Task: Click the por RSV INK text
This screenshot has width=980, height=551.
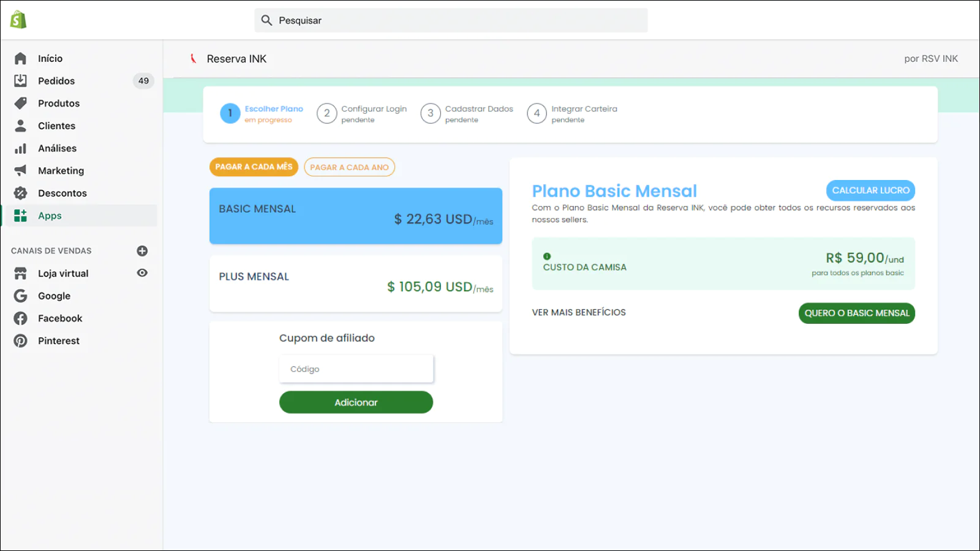Action: pos(931,59)
